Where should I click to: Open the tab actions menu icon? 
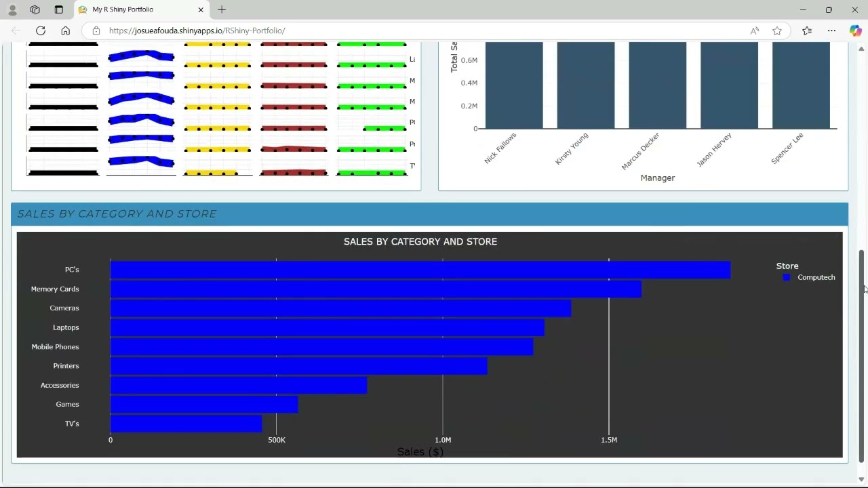58,9
